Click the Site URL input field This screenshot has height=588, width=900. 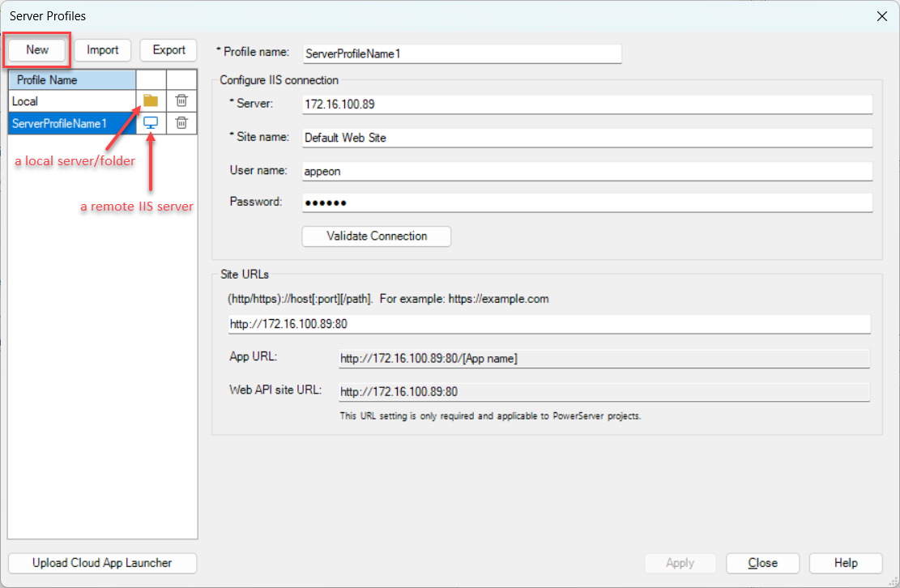[548, 324]
